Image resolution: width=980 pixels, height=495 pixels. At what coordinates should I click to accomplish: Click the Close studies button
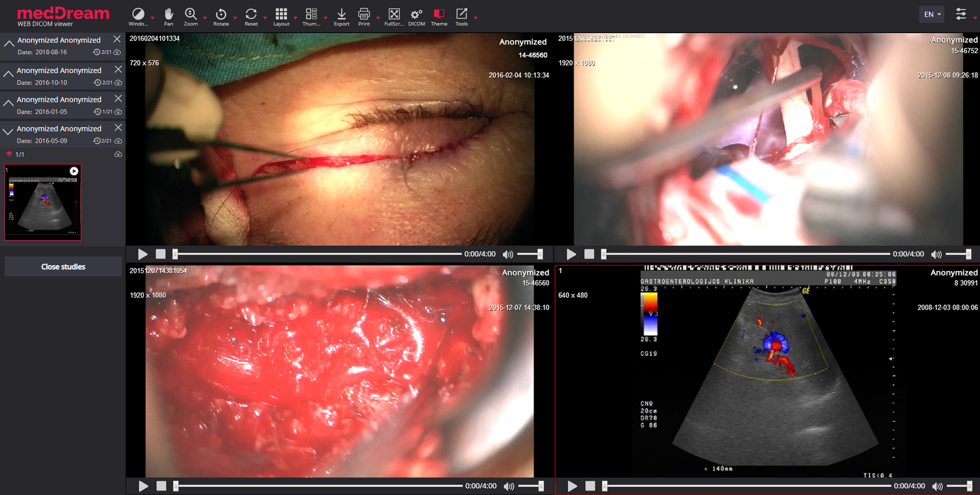coord(63,267)
